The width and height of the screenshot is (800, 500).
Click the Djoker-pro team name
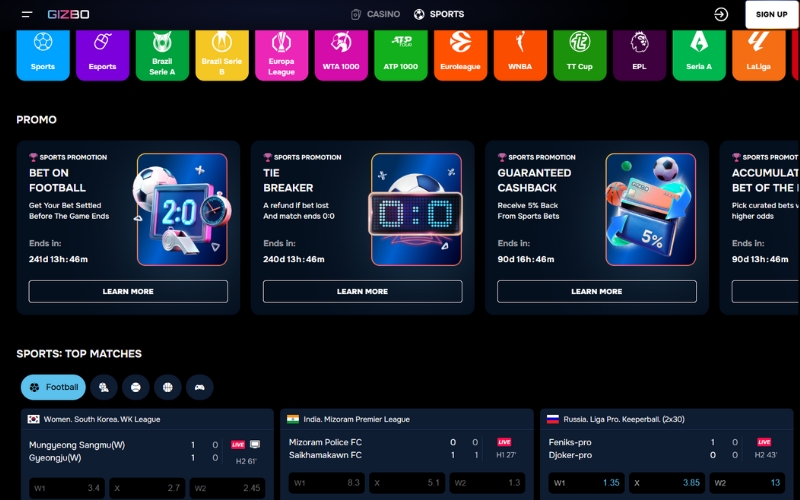(570, 455)
